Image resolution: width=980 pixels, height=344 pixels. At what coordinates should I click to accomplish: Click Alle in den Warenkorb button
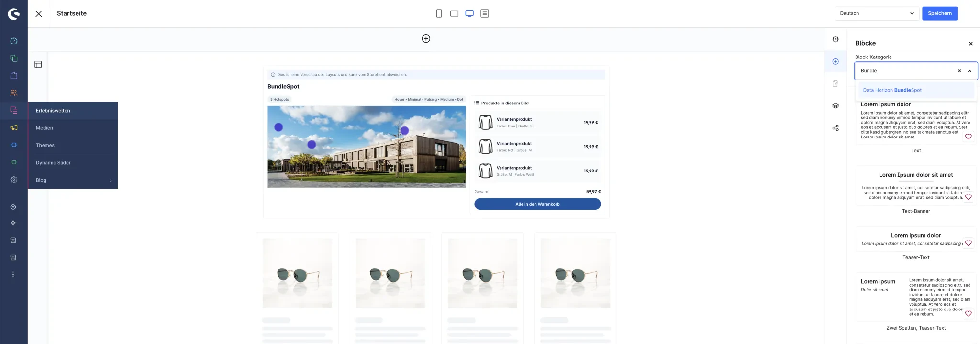[x=537, y=204]
